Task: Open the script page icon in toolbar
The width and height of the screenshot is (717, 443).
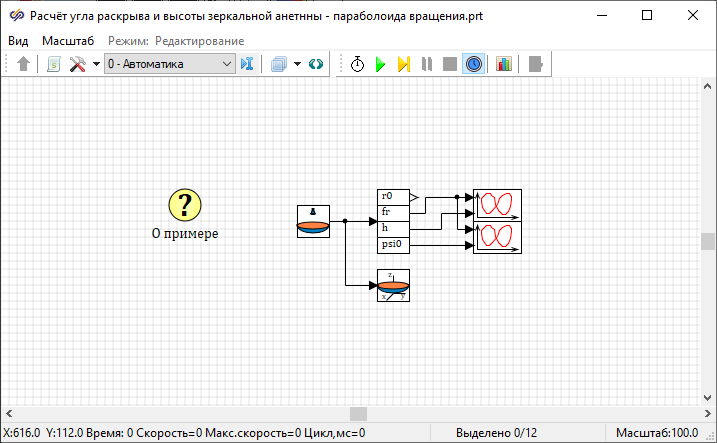Action: [54, 64]
